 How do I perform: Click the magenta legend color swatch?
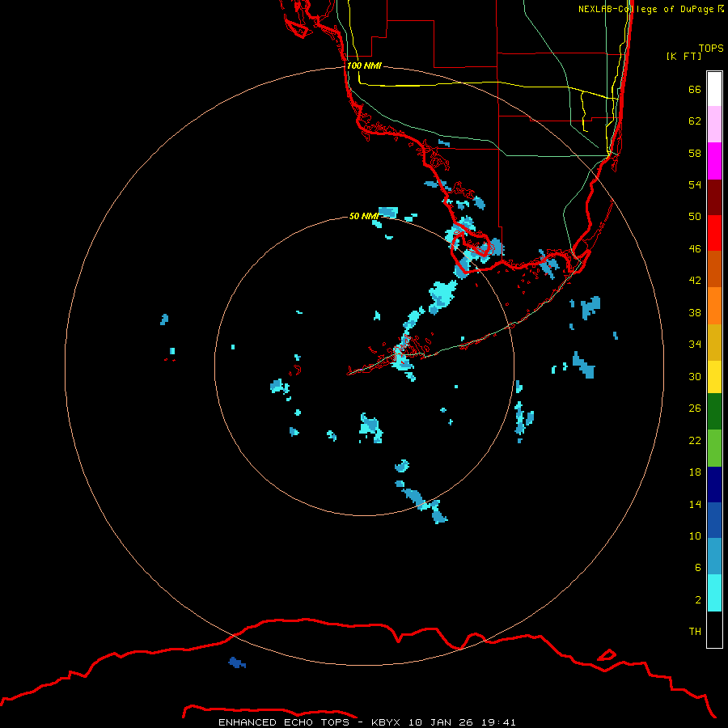714,161
